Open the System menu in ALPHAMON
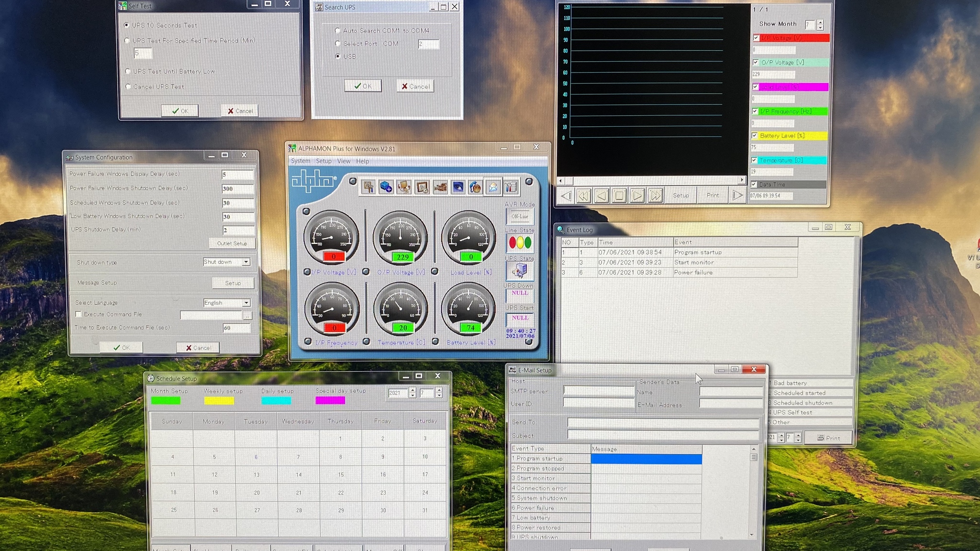This screenshot has width=980, height=551. (x=301, y=161)
